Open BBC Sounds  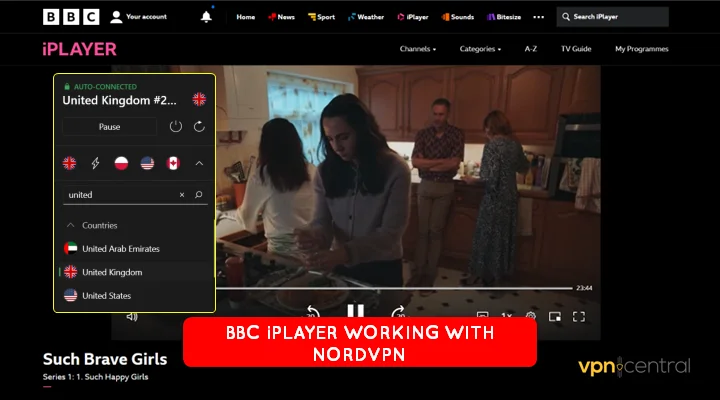pos(457,17)
